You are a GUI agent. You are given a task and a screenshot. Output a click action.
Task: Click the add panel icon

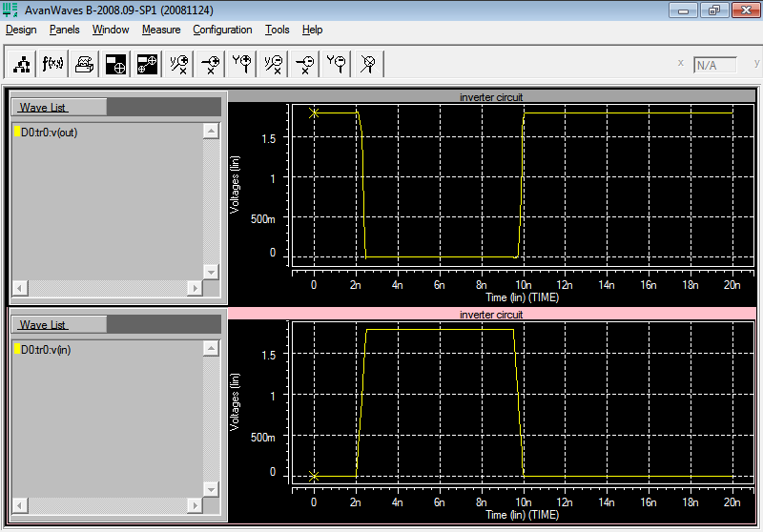point(115,64)
